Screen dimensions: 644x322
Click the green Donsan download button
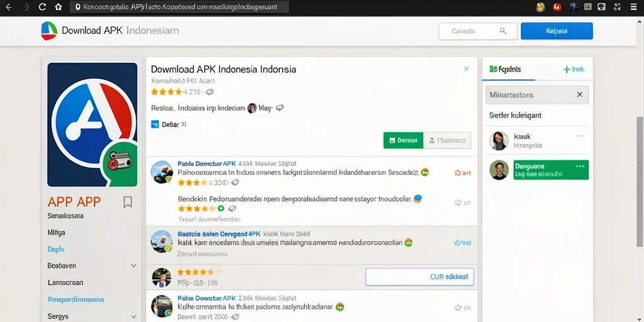pyautogui.click(x=403, y=140)
